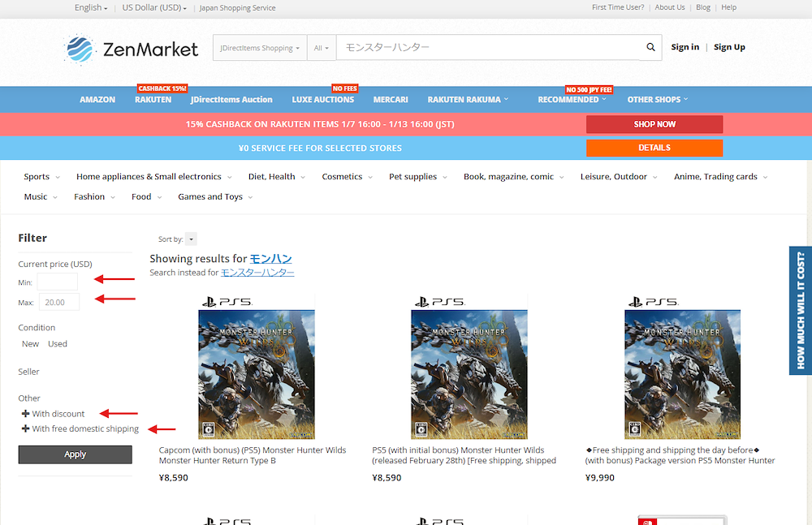Expand the Music category
This screenshot has width=812, height=525.
41,196
